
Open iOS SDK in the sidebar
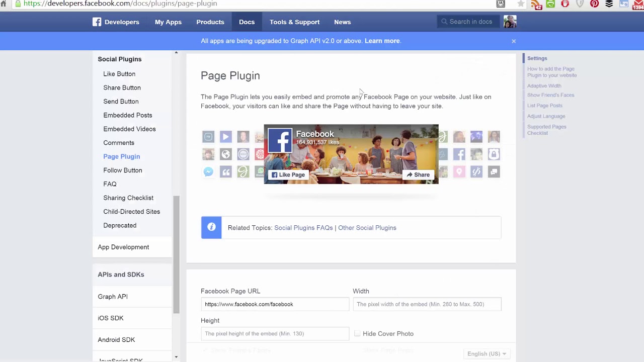[111, 318]
